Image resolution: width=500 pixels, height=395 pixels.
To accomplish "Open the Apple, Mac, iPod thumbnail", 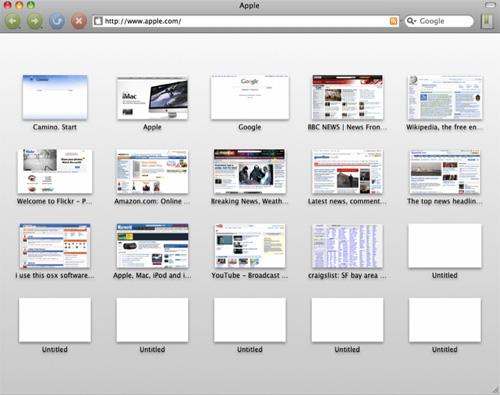I will coord(152,246).
